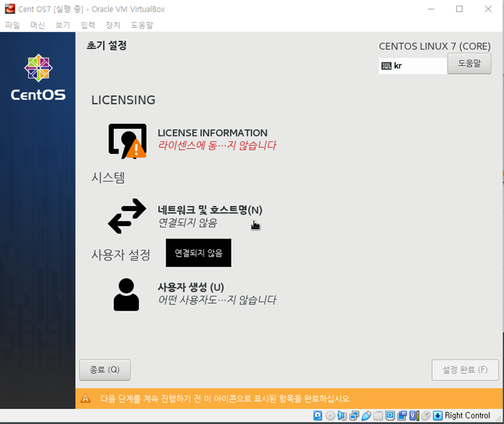Image resolution: width=504 pixels, height=424 pixels.
Task: Click the network adapter status icon
Action: (354, 416)
